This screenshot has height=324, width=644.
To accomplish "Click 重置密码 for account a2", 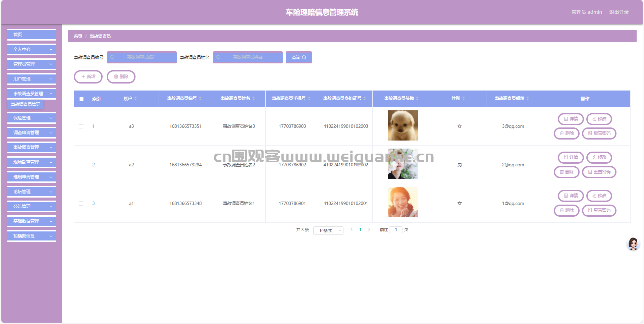I will click(x=599, y=172).
